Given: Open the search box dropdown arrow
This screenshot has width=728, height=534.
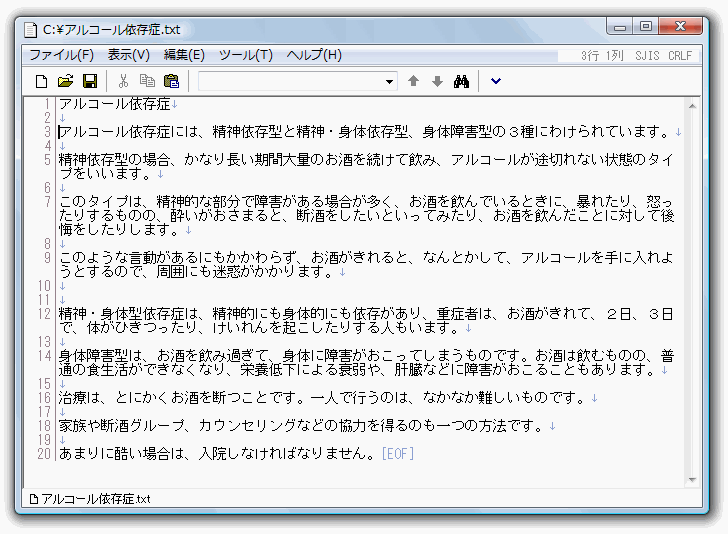Looking at the screenshot, I should click(390, 82).
